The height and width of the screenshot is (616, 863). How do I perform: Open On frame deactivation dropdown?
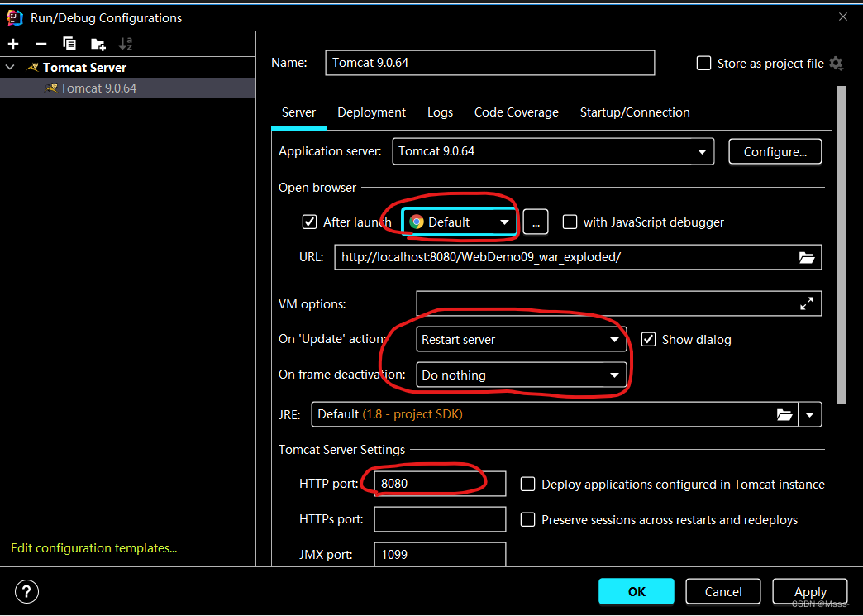click(521, 375)
